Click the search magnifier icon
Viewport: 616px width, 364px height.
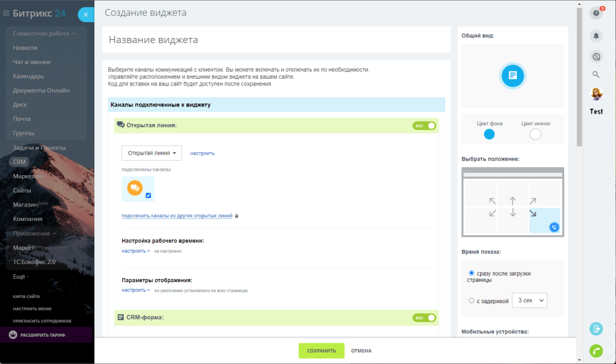tap(596, 75)
